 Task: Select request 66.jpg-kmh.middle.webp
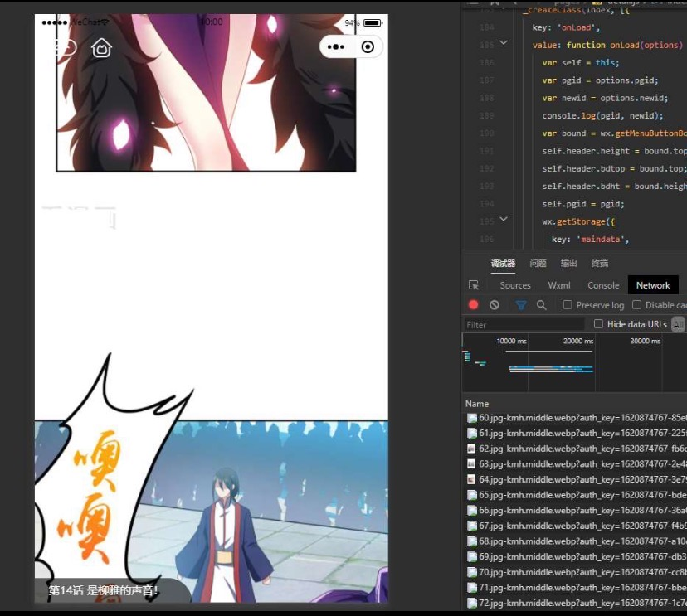576,510
